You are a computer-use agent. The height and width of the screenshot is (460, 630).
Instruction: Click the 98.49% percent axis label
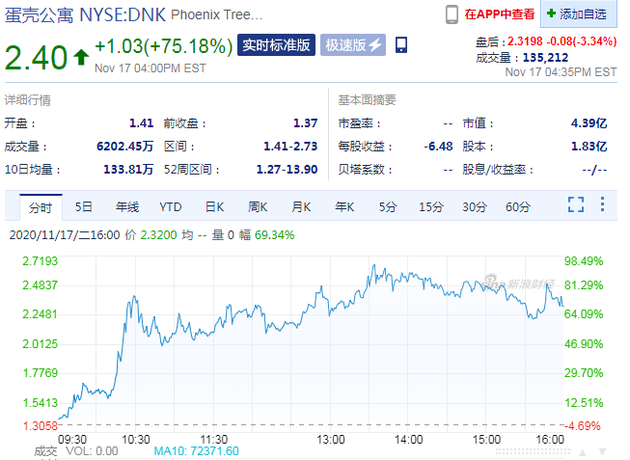point(583,261)
